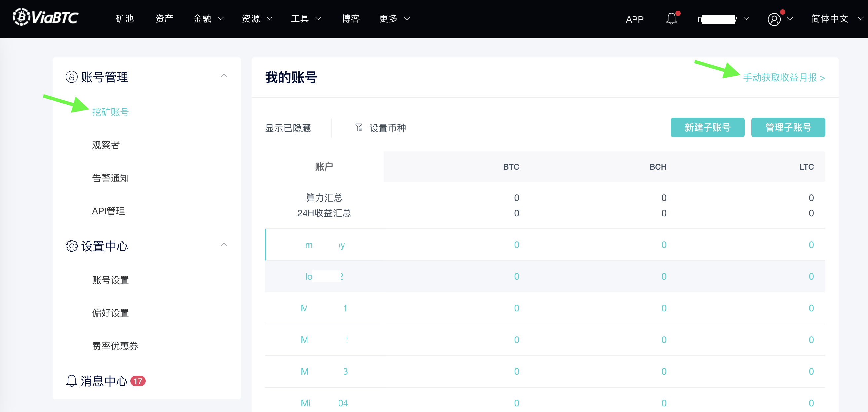Image resolution: width=868 pixels, height=412 pixels.
Task: Open the 资产 menu item
Action: (164, 18)
